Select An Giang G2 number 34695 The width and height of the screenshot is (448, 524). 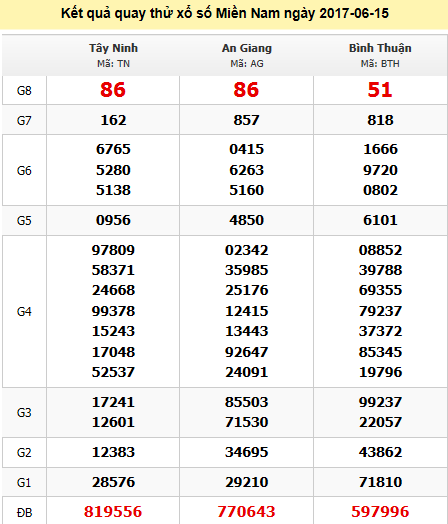(x=247, y=452)
